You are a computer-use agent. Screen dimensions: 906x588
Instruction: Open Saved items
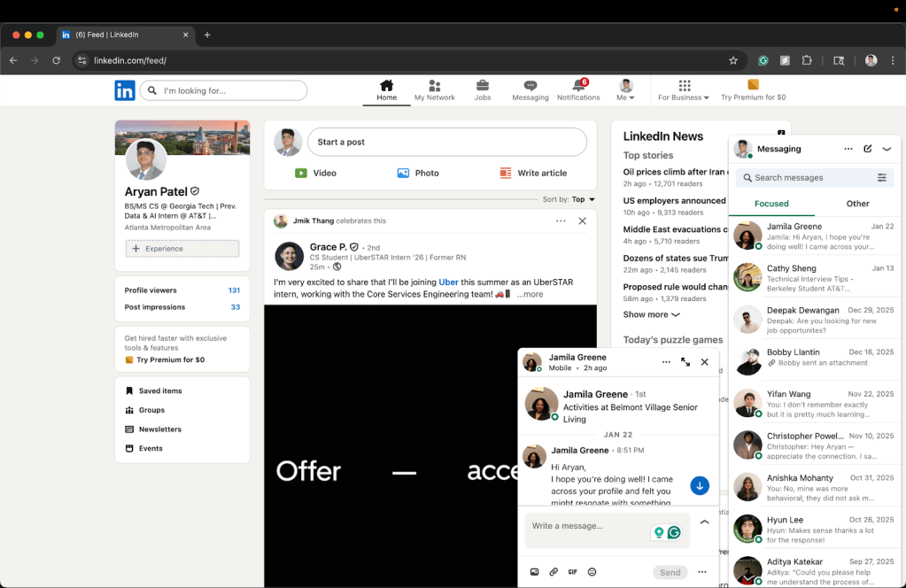coord(154,391)
